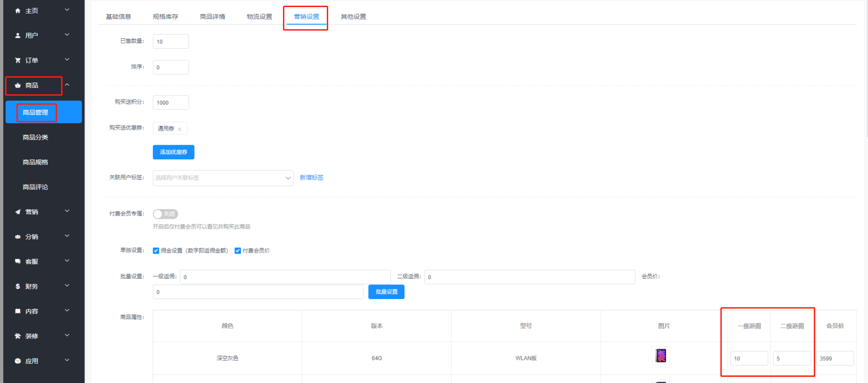This screenshot has width=868, height=383.
Task: Click the 新增标签 link
Action: coord(311,178)
